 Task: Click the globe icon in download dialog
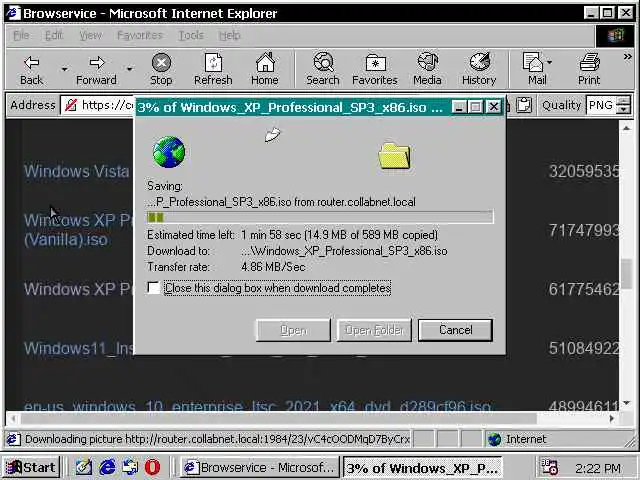[169, 152]
